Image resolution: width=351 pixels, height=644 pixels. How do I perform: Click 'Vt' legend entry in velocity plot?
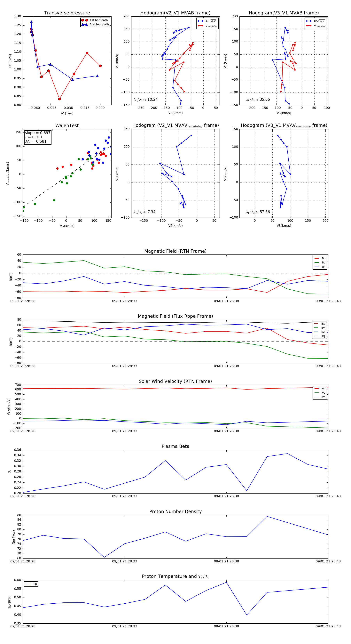pos(320,393)
